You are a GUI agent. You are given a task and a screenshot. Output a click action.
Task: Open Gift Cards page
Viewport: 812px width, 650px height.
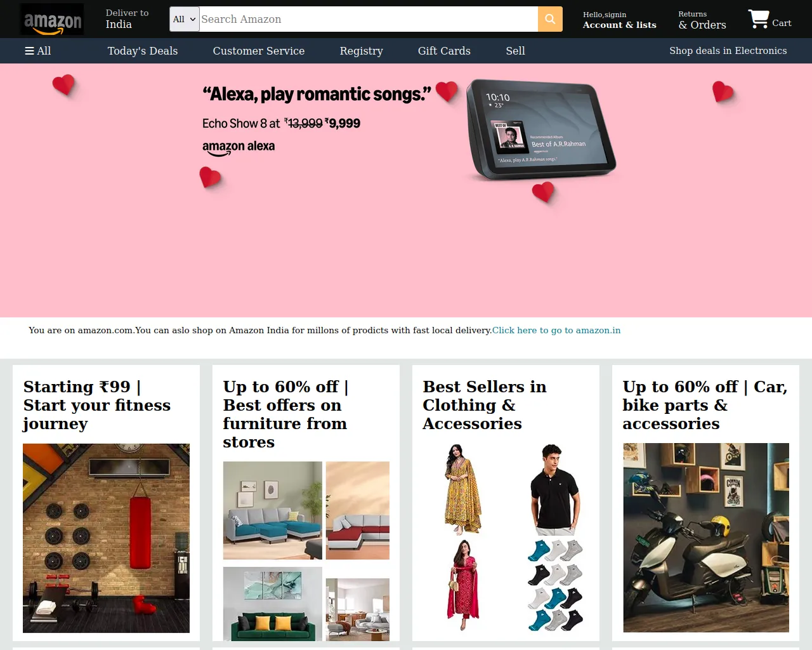tap(444, 51)
